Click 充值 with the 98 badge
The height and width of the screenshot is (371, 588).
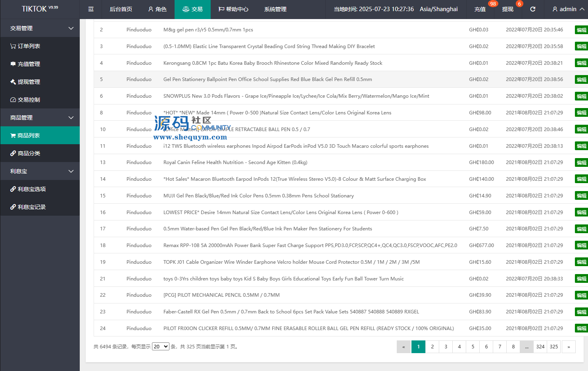[x=480, y=9]
